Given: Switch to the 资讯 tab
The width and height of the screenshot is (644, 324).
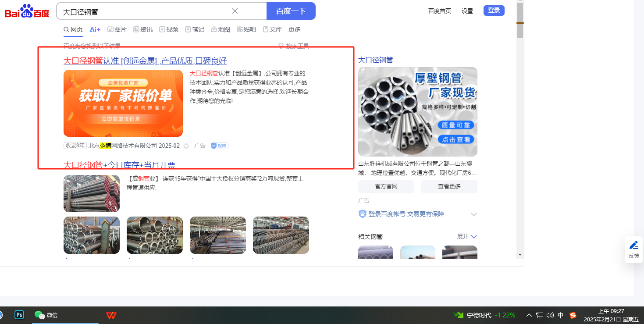Looking at the screenshot, I should click(143, 29).
